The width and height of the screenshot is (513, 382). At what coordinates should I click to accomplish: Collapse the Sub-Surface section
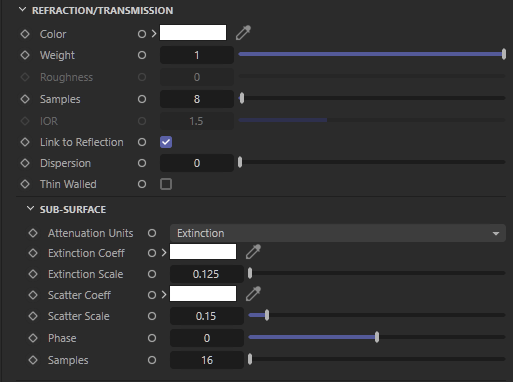click(x=30, y=209)
